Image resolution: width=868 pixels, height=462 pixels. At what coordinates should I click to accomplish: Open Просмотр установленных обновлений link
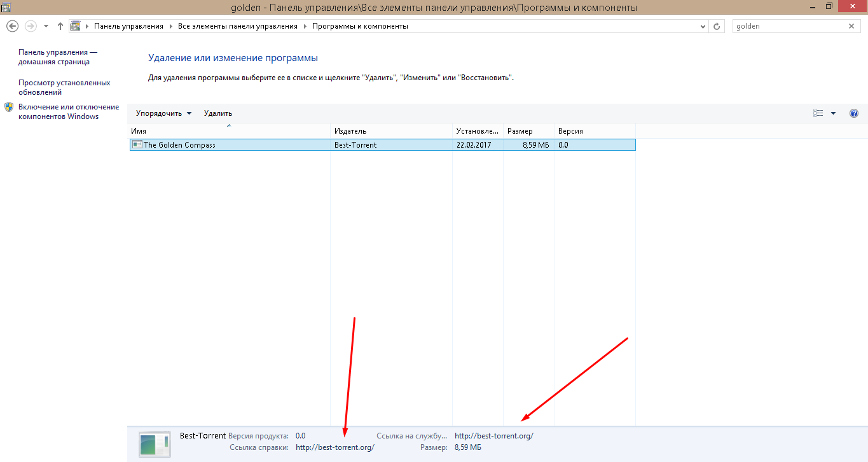[64, 87]
